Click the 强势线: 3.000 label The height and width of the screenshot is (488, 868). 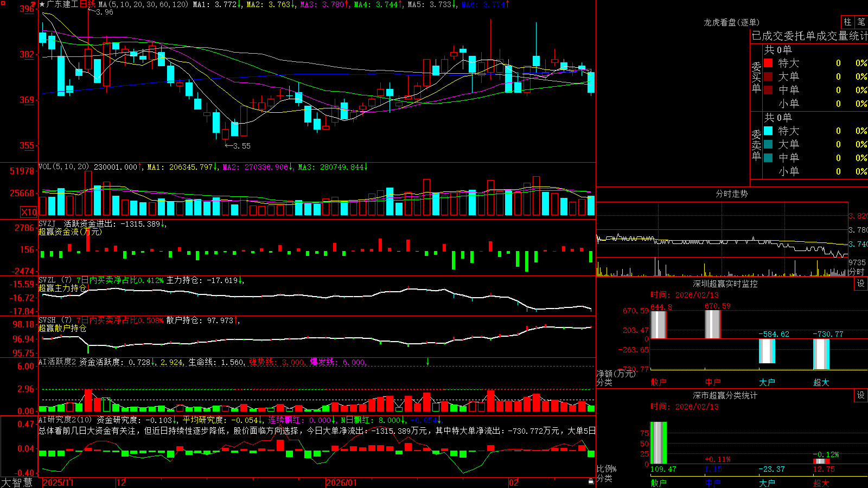click(x=277, y=362)
